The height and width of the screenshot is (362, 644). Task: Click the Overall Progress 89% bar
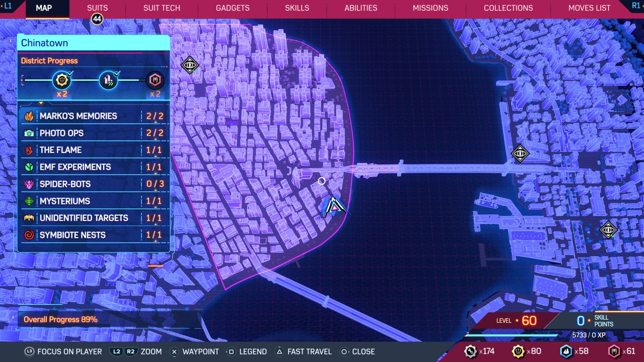61,320
